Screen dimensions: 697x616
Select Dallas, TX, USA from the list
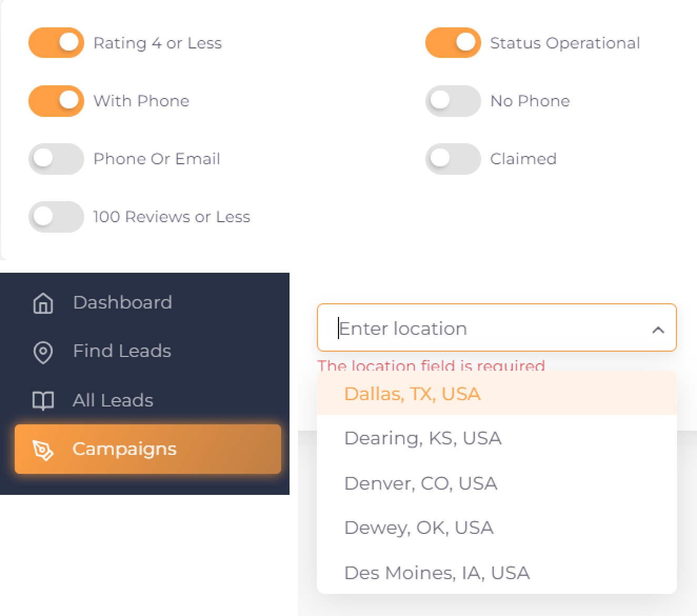point(412,394)
